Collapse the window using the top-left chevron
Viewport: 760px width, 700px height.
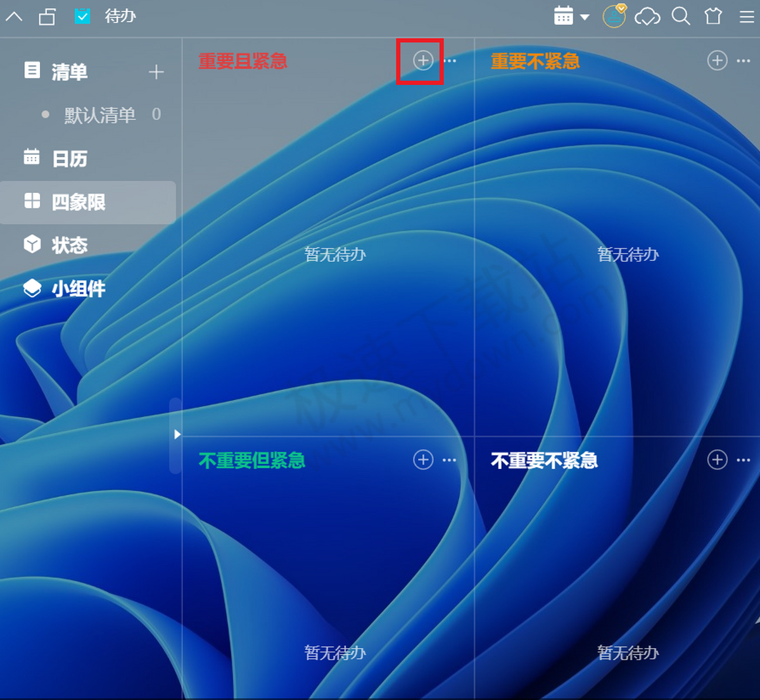14,16
